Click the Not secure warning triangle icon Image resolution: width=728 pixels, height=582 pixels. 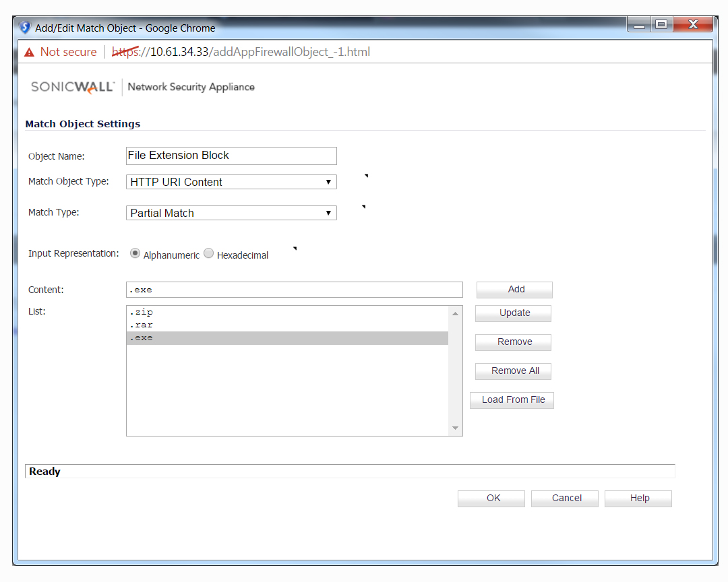coord(29,52)
